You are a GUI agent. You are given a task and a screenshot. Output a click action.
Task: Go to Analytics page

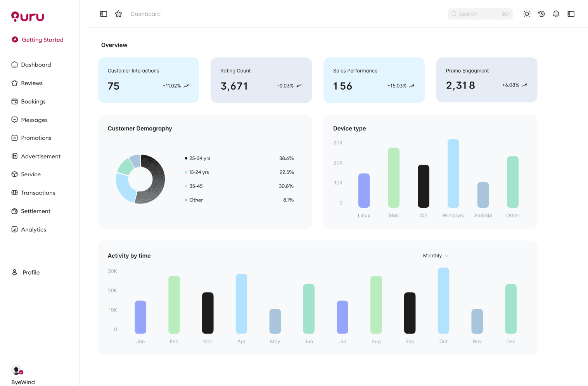click(33, 230)
